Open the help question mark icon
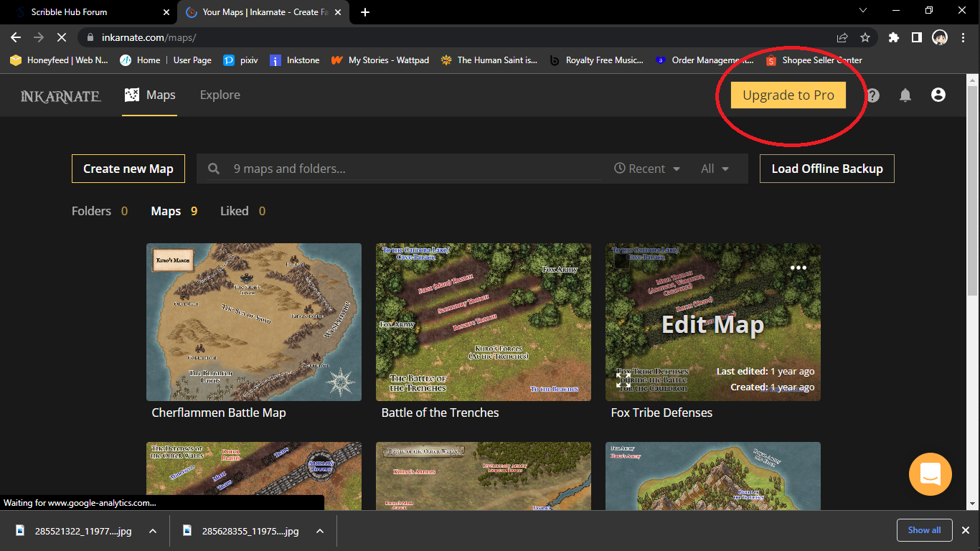 point(872,95)
